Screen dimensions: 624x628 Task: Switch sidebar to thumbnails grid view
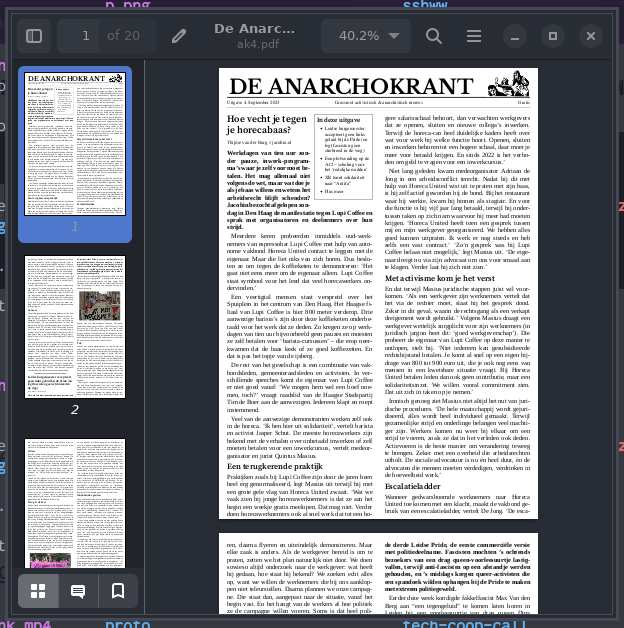[38, 591]
